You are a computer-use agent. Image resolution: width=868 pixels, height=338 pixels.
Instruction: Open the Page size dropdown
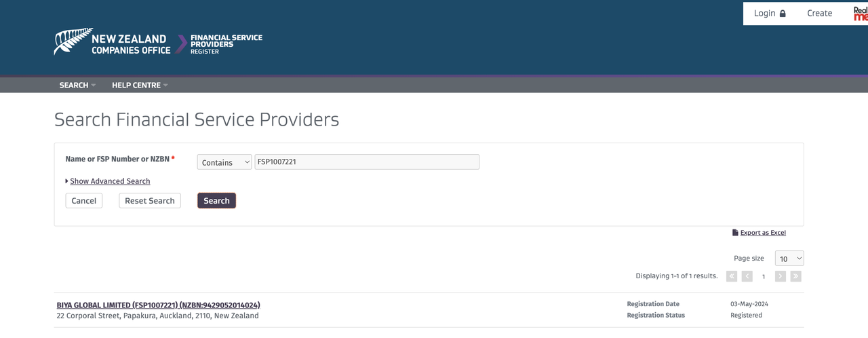789,259
